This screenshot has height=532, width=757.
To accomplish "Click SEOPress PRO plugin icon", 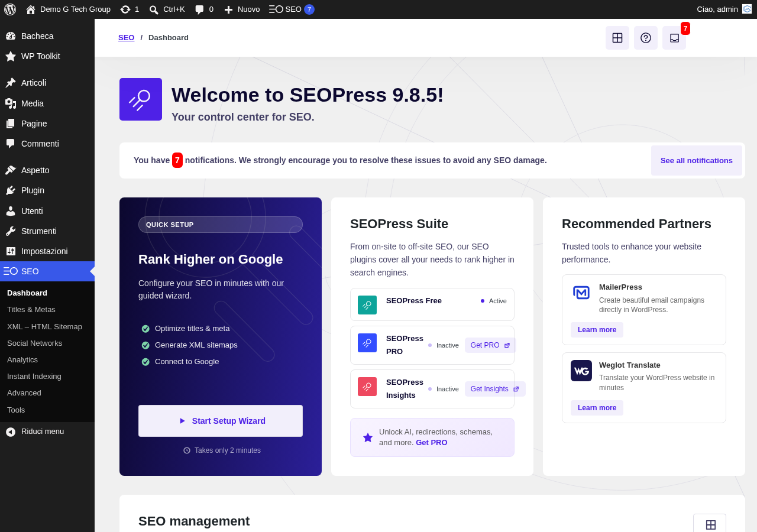I will coord(367,343).
